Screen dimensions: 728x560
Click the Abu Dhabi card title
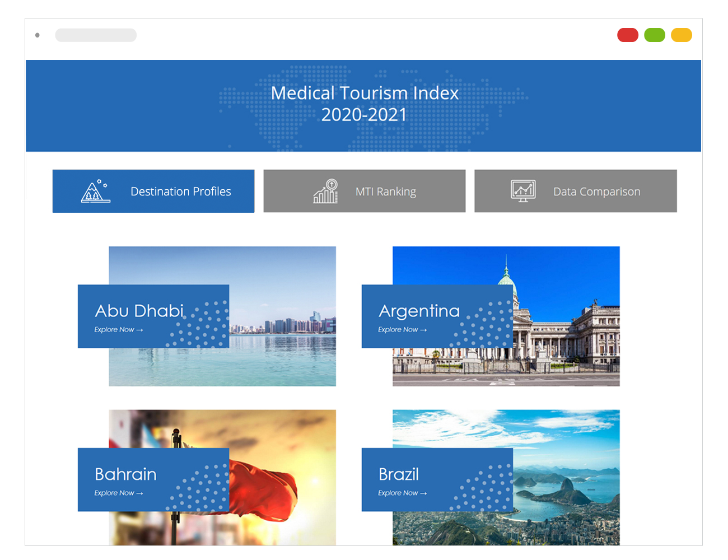click(139, 311)
